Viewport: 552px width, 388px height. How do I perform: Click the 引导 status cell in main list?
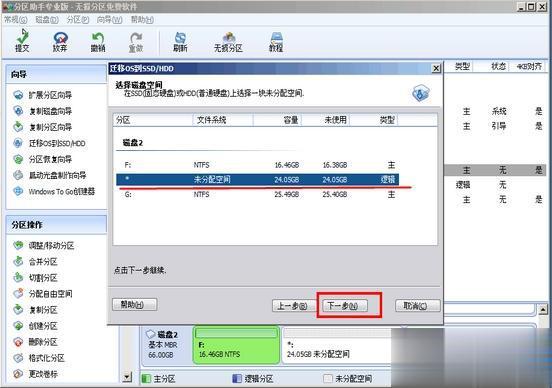(499, 126)
